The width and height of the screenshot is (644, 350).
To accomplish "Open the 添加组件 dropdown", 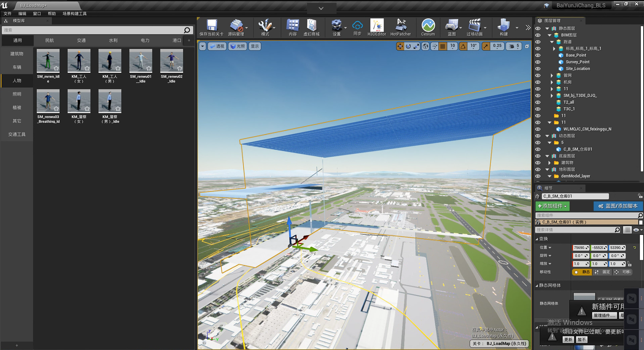I will (x=552, y=206).
